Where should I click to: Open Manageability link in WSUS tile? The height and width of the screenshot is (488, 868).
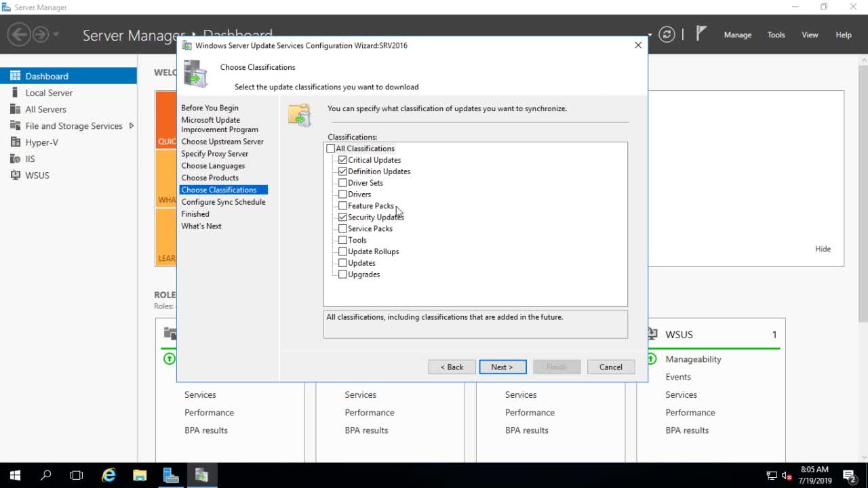pos(693,359)
